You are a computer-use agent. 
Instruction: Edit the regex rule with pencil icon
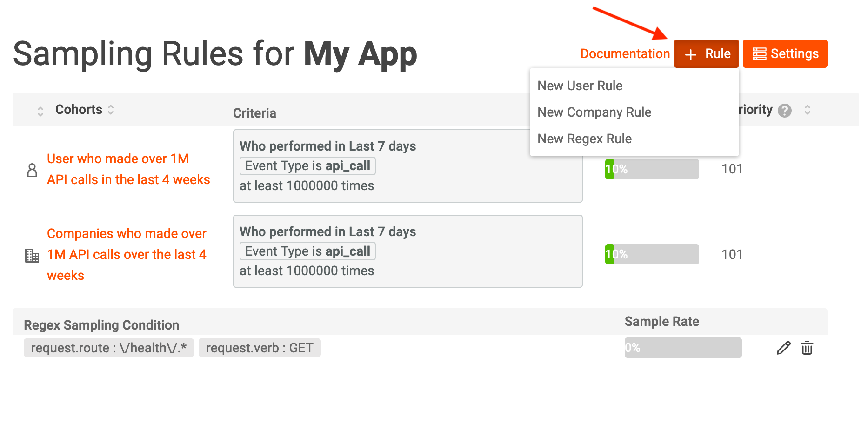[x=783, y=348]
